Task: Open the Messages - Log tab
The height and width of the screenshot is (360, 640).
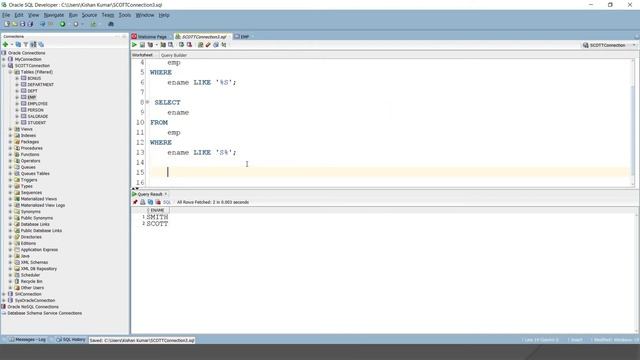Action: 27,340
